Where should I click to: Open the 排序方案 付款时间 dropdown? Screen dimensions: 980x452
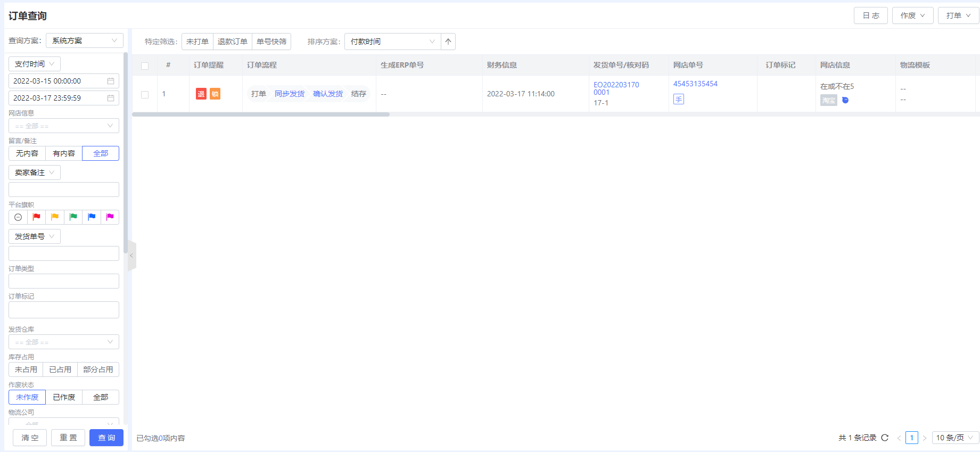(393, 42)
